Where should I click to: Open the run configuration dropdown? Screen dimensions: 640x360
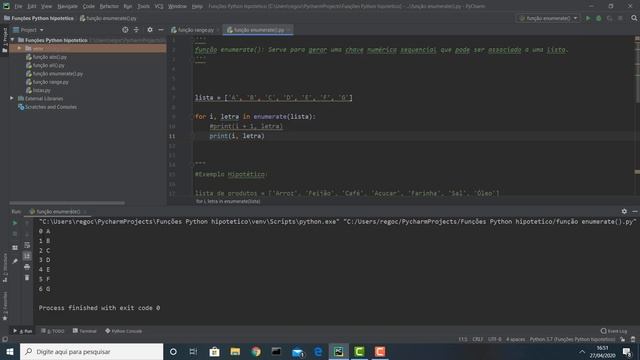(x=549, y=18)
